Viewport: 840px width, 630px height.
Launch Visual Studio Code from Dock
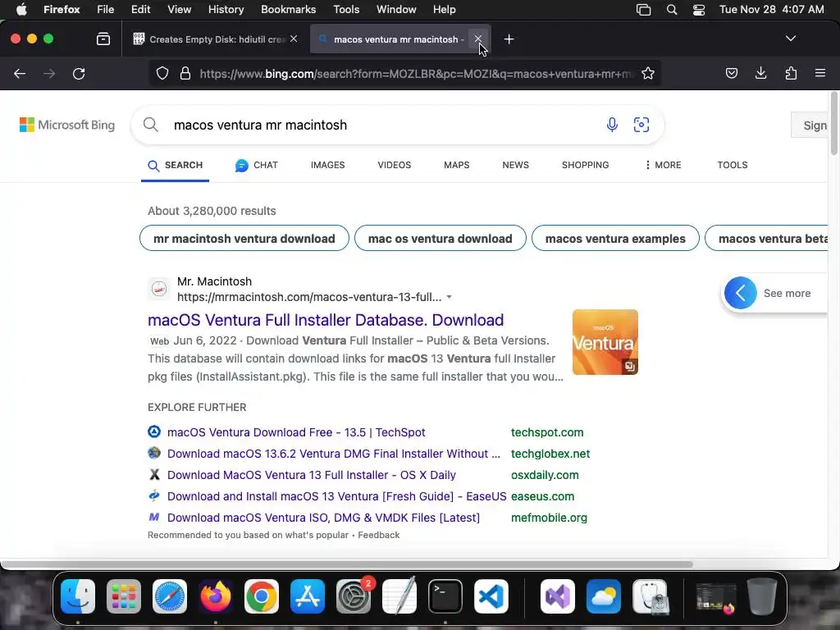point(491,596)
